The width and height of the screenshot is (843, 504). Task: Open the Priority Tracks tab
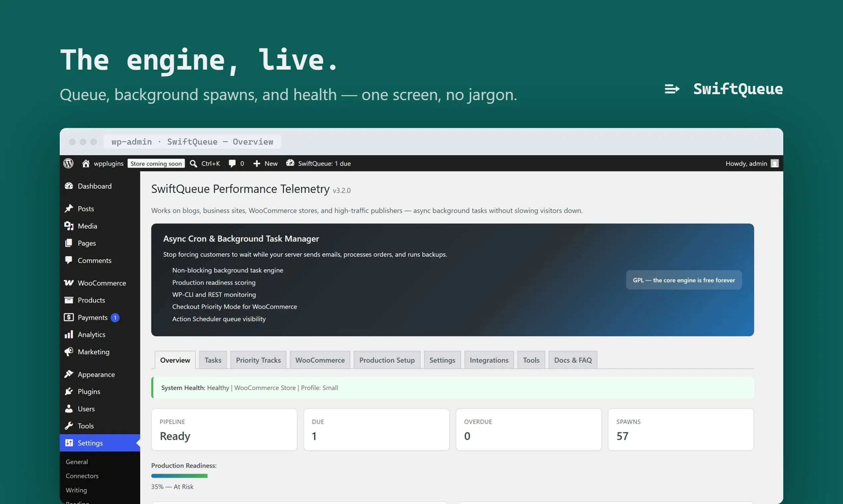(x=258, y=360)
